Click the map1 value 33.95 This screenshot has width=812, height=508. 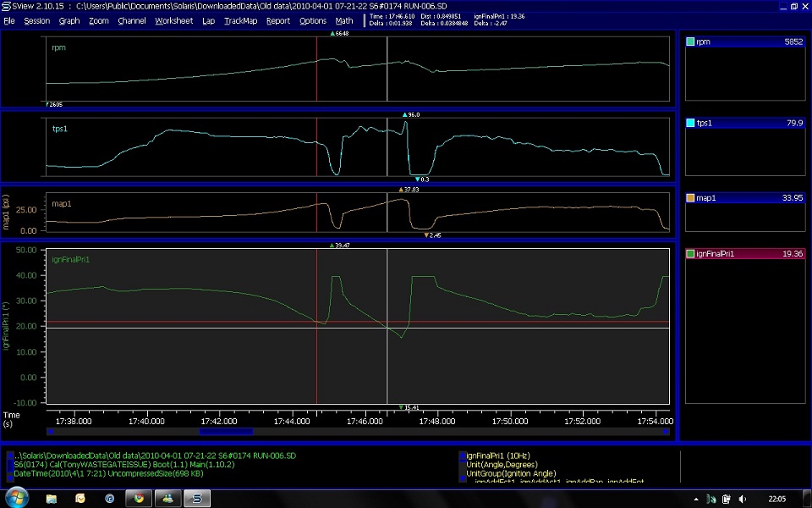[x=793, y=198]
